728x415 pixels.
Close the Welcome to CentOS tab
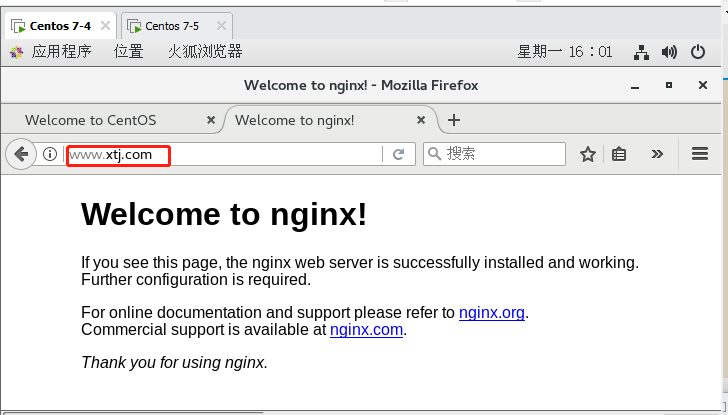coord(211,120)
